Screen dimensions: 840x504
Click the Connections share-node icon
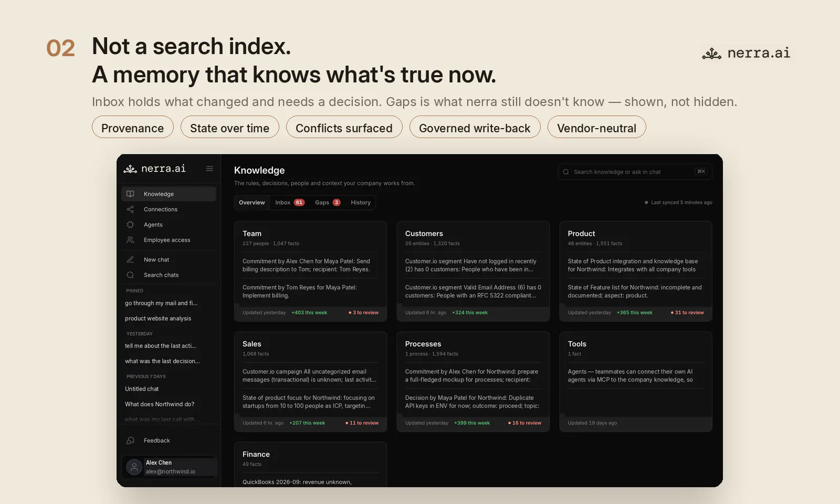(130, 209)
